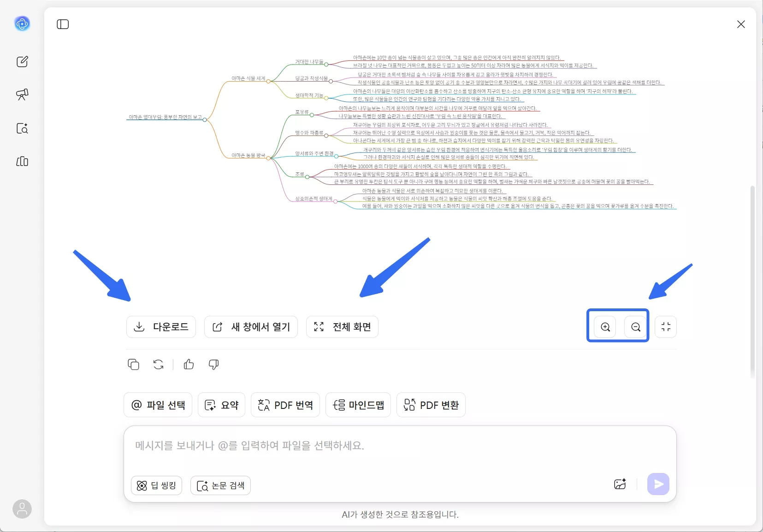This screenshot has width=763, height=532.
Task: Click the zoom in magnifier icon
Action: (604, 327)
